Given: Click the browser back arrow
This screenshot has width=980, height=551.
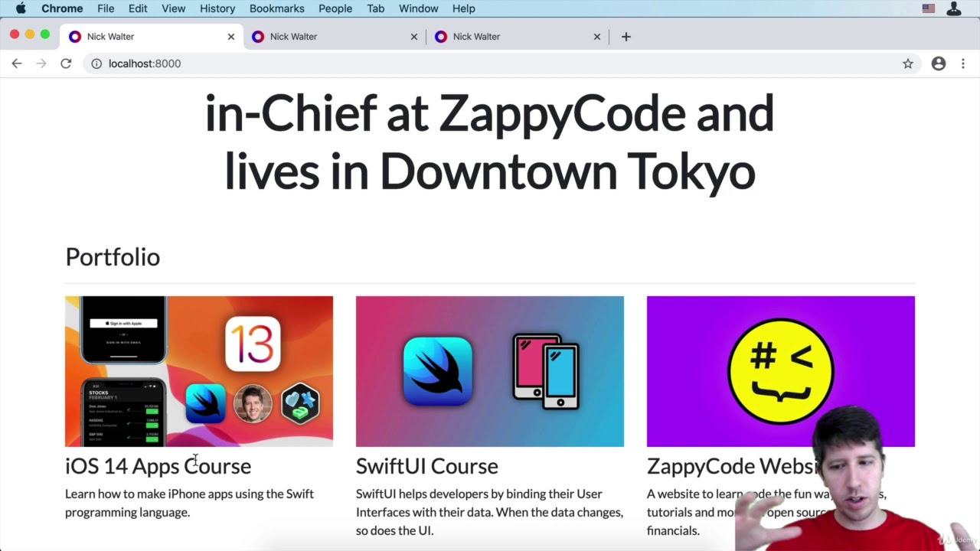Looking at the screenshot, I should click(x=17, y=64).
